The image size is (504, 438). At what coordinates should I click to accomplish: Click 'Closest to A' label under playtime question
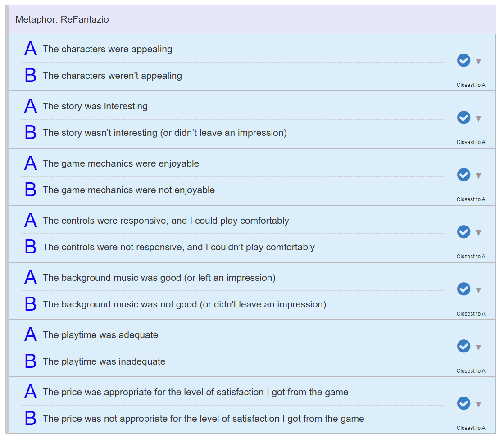pyautogui.click(x=471, y=371)
